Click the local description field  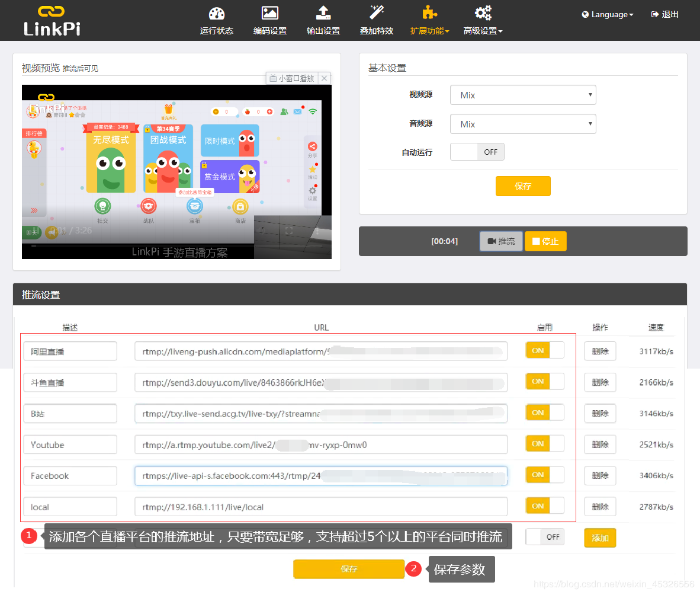point(70,507)
